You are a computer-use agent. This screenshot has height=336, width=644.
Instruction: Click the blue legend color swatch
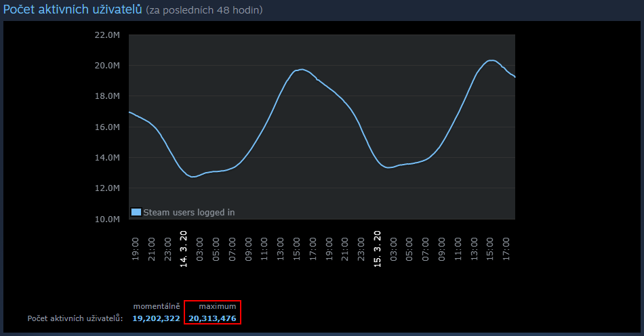(x=136, y=212)
